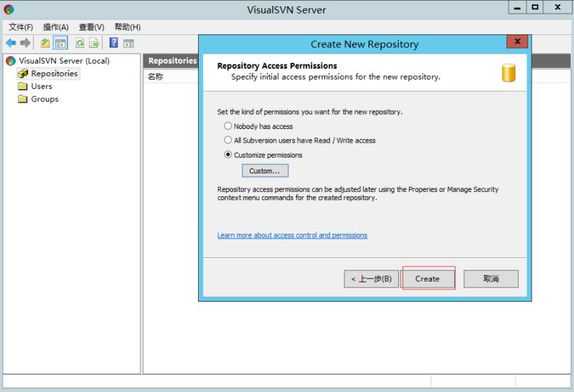Viewport: 574px width, 392px height.
Task: Select the VisualSVN Server (Local) root node
Action: (x=64, y=61)
